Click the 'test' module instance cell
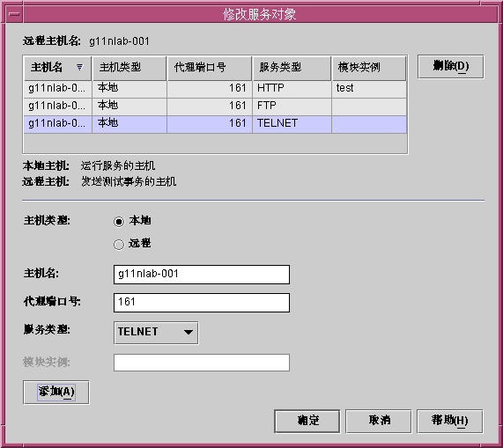The image size is (503, 448). click(x=369, y=89)
